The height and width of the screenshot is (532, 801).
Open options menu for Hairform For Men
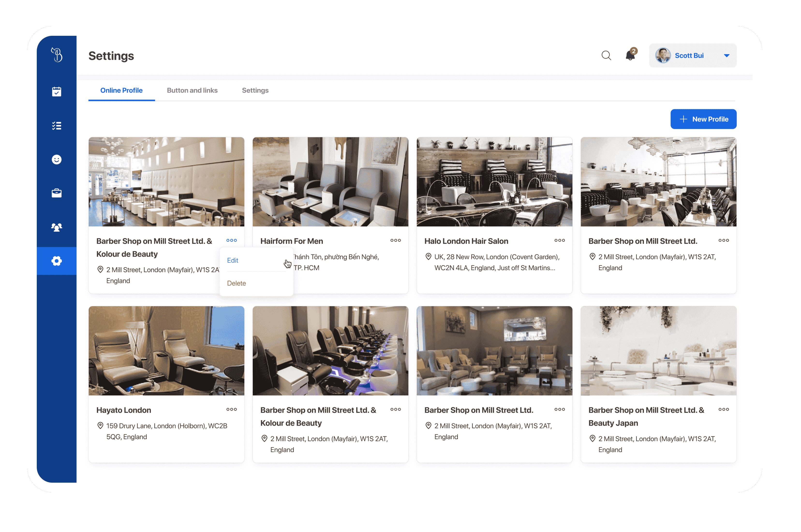coord(395,240)
